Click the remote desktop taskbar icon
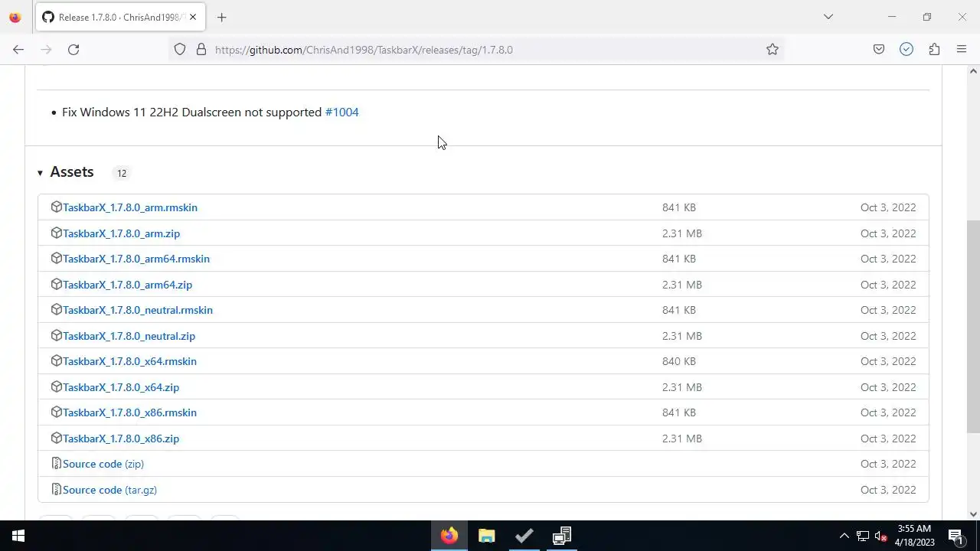The height and width of the screenshot is (551, 980). click(562, 536)
